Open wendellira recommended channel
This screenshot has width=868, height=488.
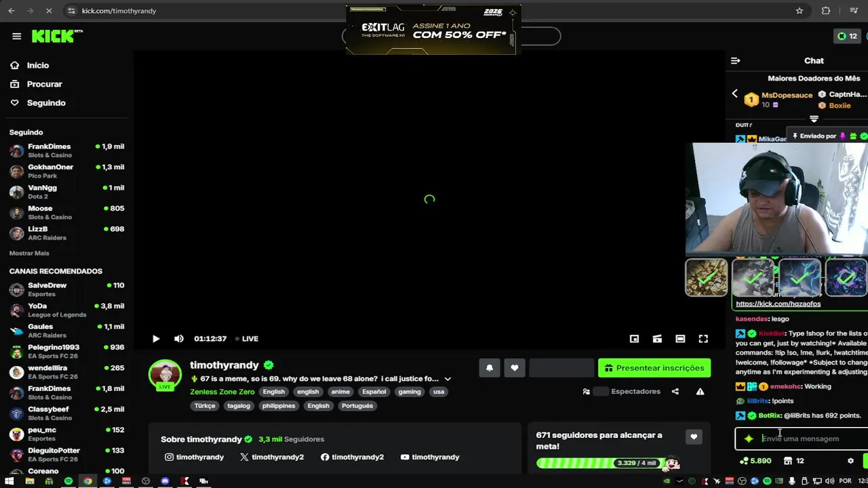[66, 372]
